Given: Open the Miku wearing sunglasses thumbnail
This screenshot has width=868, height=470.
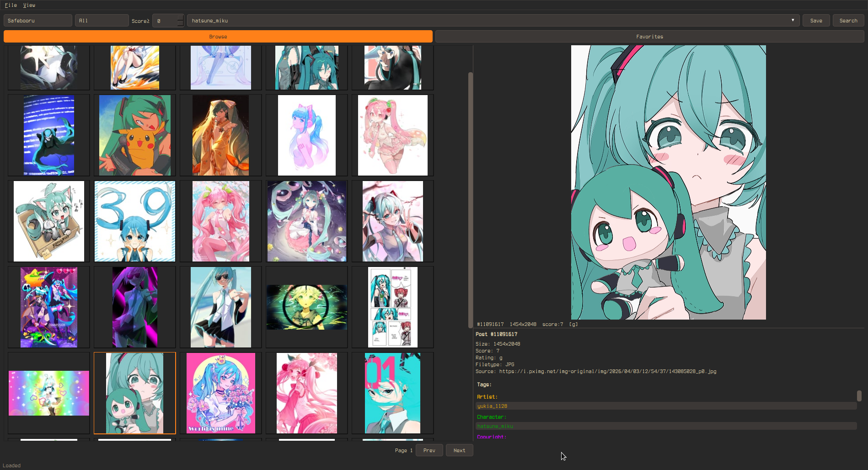Looking at the screenshot, I should [x=221, y=307].
